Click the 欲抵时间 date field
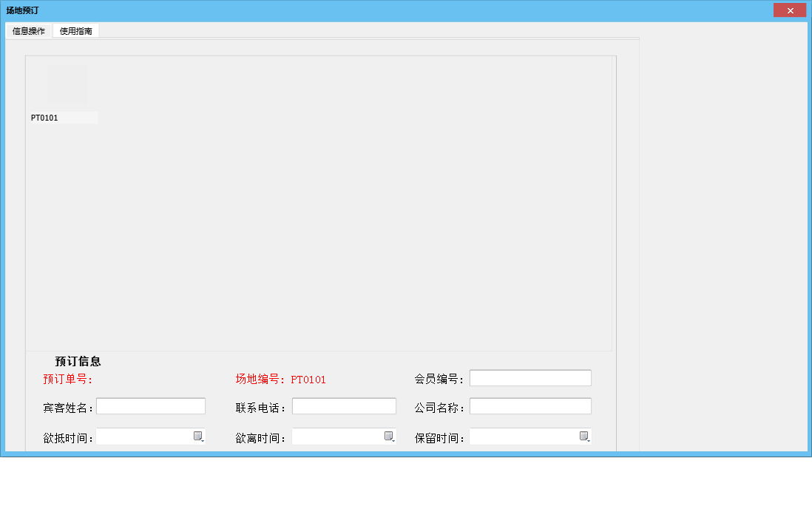 click(x=151, y=437)
